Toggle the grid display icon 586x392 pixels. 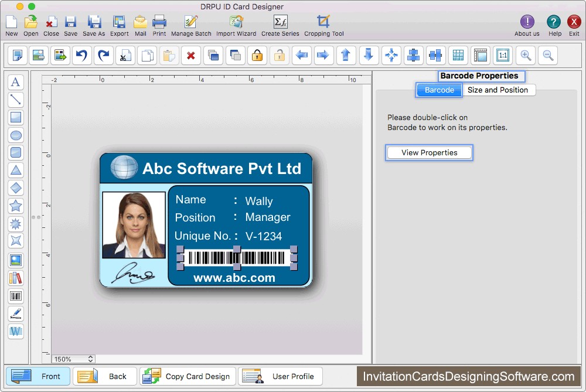point(458,56)
